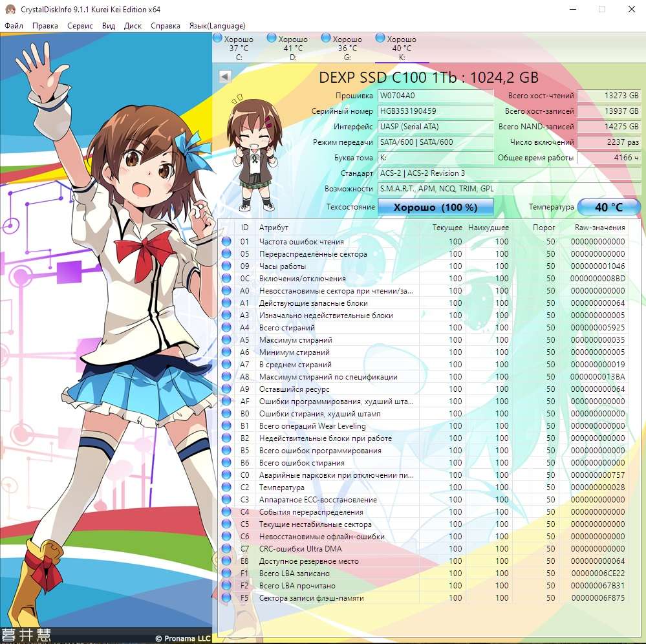Viewport: 646px width, 644px height.
Task: Select drive D: status icon
Action: click(272, 39)
